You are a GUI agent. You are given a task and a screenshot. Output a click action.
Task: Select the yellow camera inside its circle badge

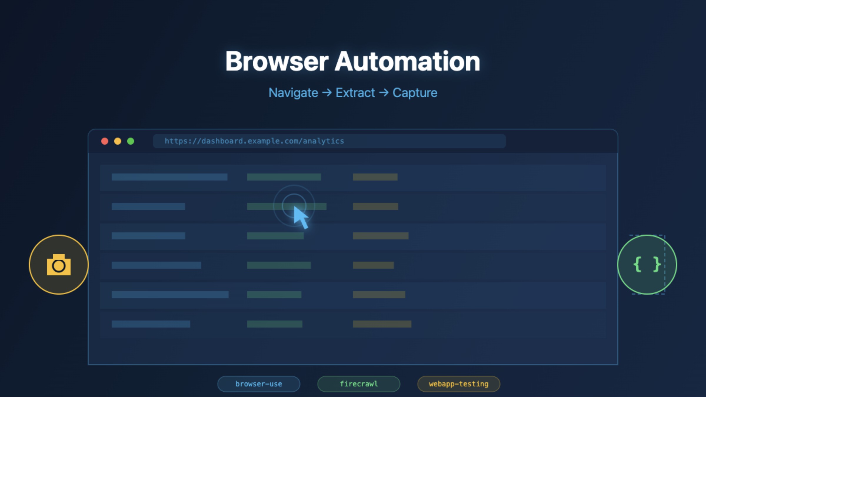coord(59,265)
